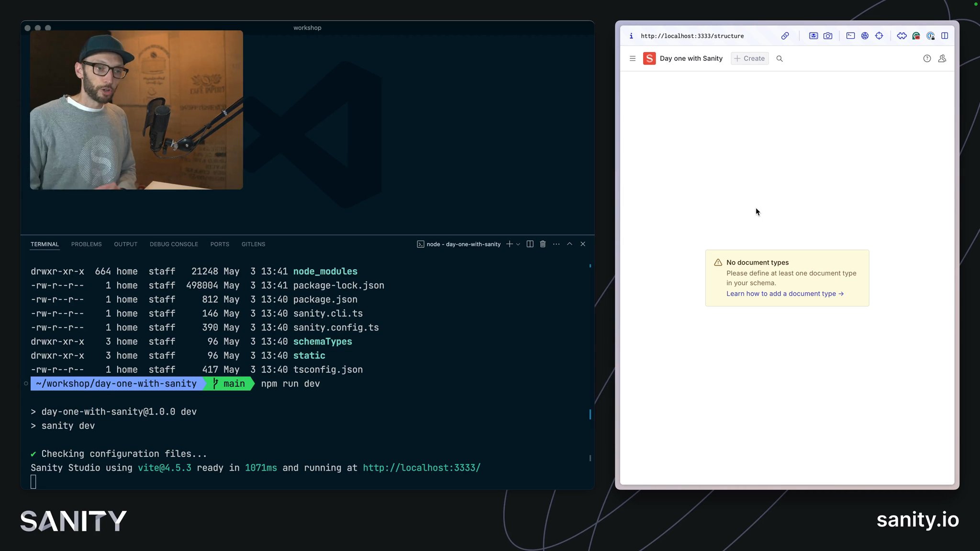Click 'tsconfig.json' in terminal listing
This screenshot has width=980, height=551.
point(328,370)
